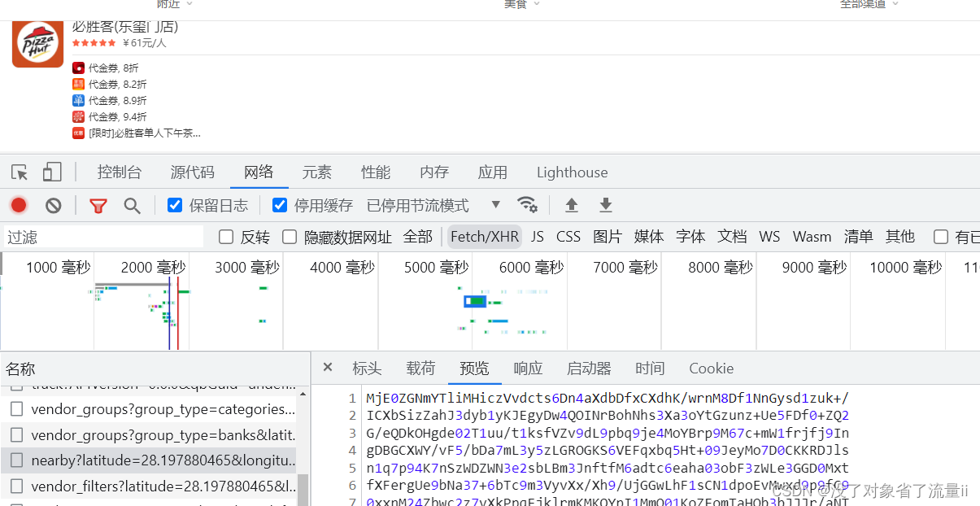Open the 性能 tab

(376, 172)
